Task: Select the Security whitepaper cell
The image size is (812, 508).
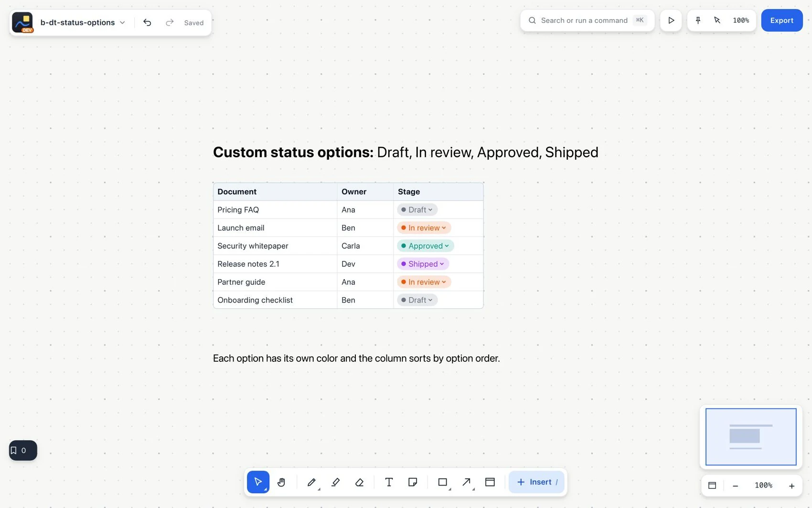Action: click(x=275, y=246)
